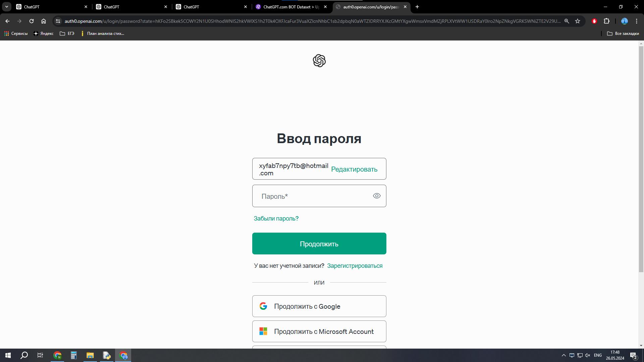
Task: Click the ChatGPT BOT Dataset tab icon
Action: pos(258,7)
